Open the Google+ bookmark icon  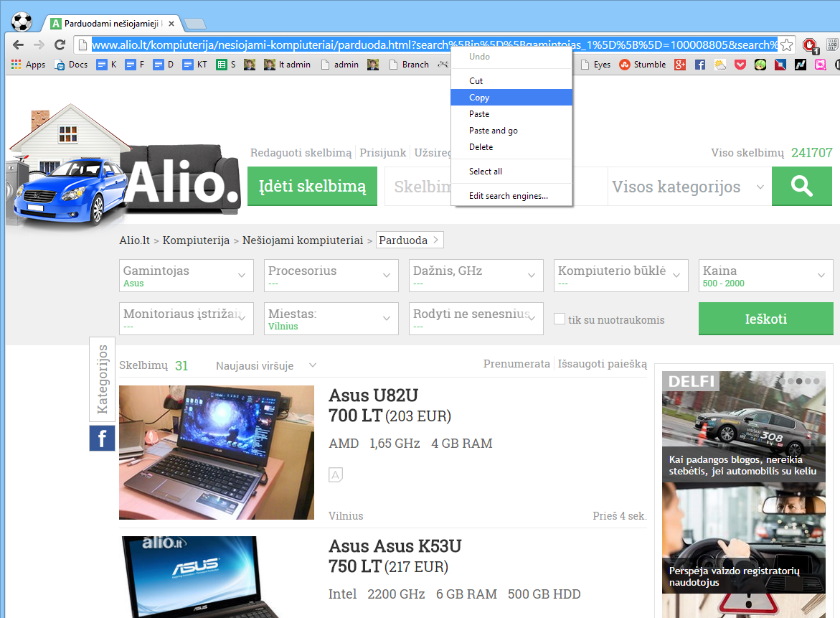point(680,65)
